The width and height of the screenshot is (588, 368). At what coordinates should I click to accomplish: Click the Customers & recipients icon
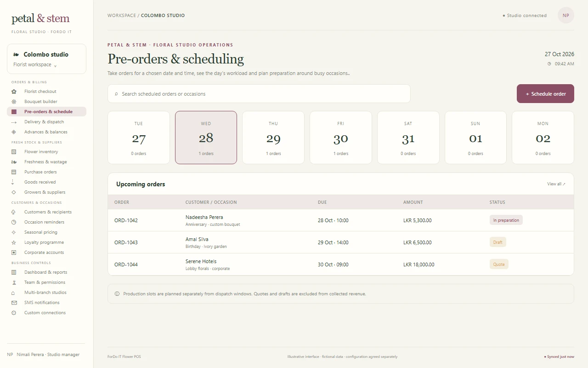tap(14, 212)
